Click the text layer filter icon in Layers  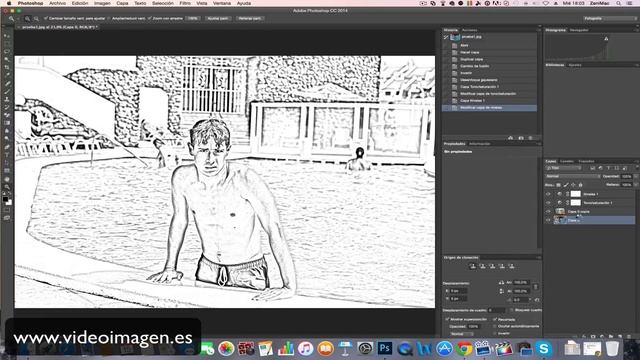(609, 168)
